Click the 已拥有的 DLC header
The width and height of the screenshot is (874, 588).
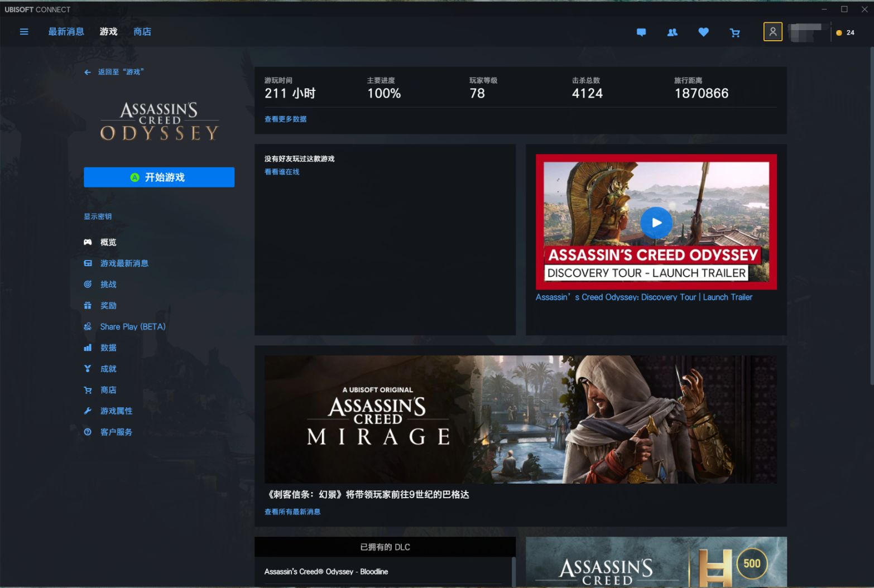(x=385, y=547)
